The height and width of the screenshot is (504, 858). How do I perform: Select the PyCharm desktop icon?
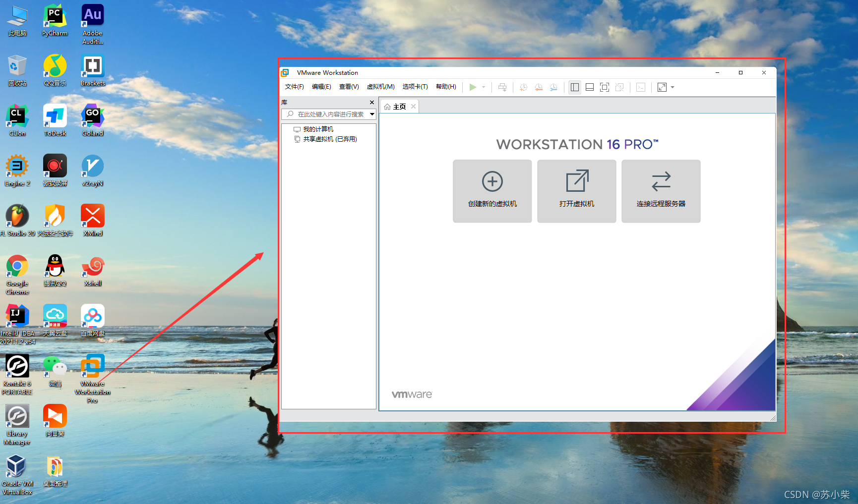pos(55,21)
